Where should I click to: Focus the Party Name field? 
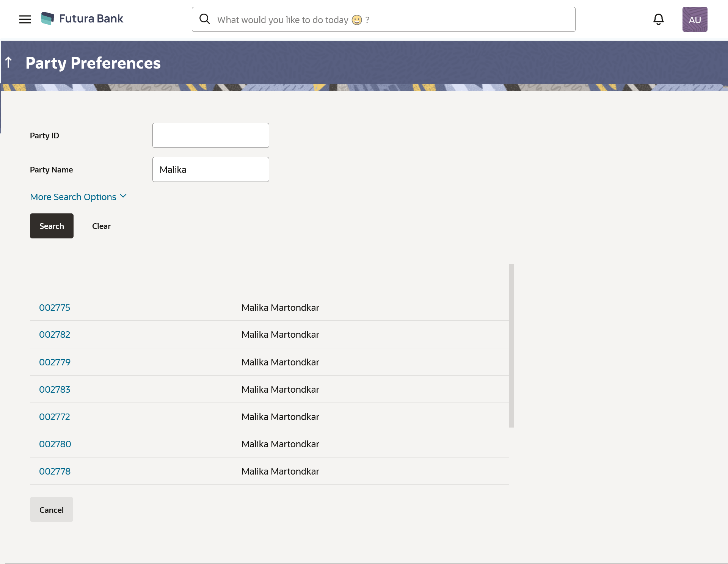[210, 169]
